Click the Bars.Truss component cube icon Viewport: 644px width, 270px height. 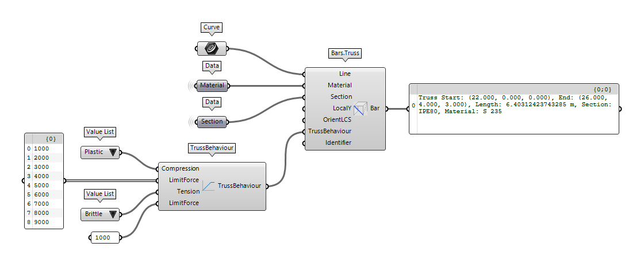360,108
